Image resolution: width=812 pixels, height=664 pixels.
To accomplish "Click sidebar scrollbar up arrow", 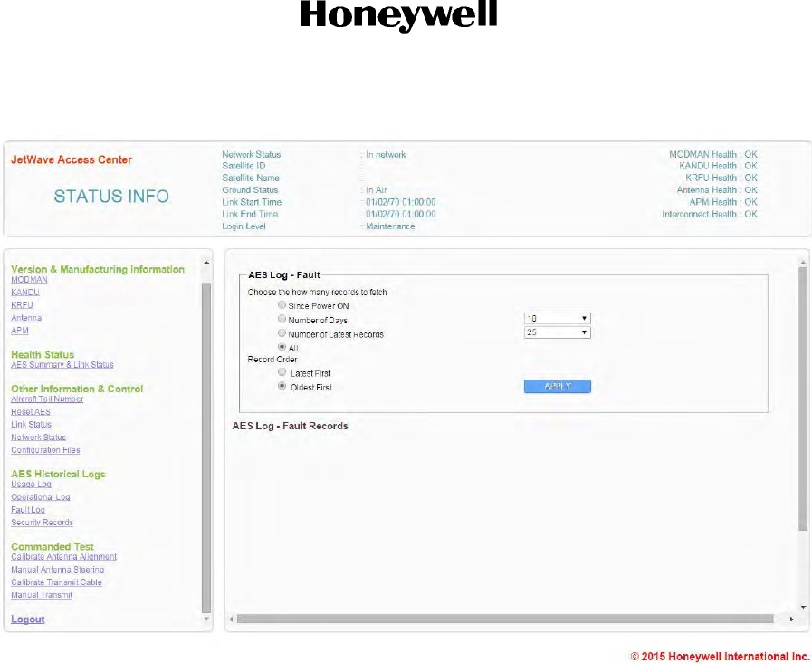I will (x=206, y=263).
